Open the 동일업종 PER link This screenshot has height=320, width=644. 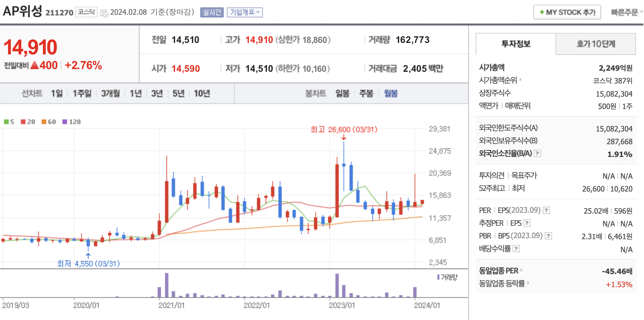click(499, 270)
